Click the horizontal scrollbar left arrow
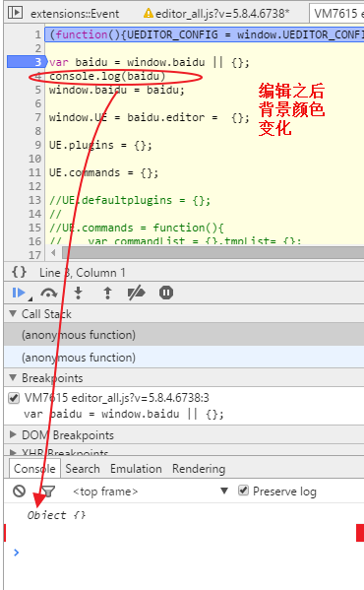364x590 pixels. coord(53,252)
